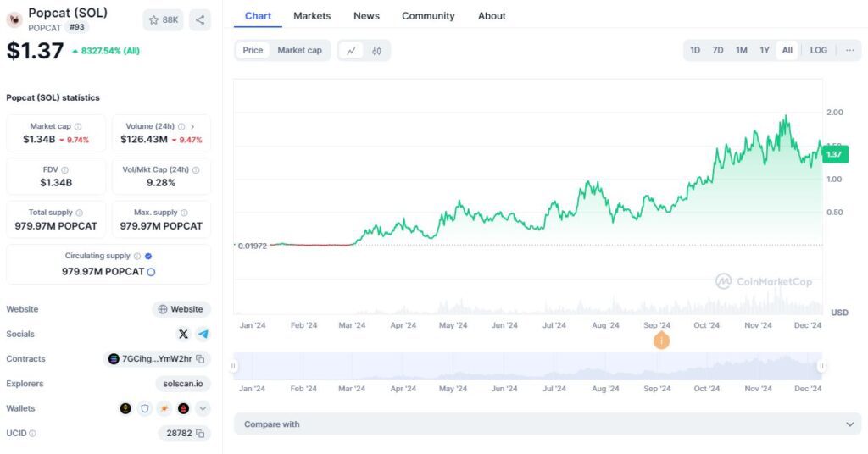Click the USD currency label on chart

coord(839,313)
